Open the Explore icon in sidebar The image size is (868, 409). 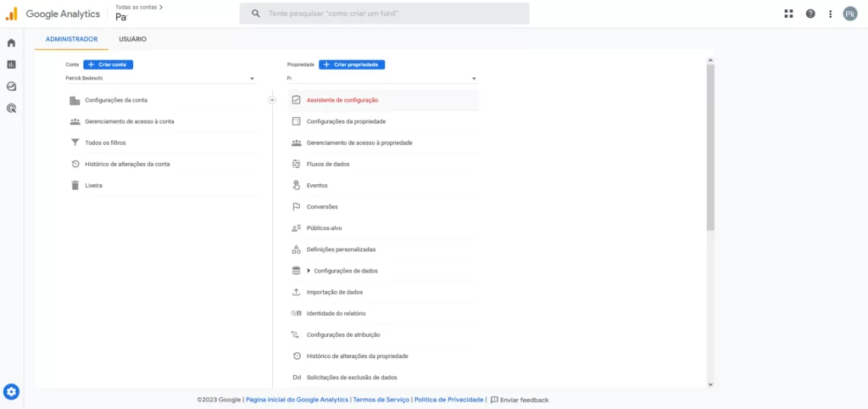pyautogui.click(x=11, y=87)
